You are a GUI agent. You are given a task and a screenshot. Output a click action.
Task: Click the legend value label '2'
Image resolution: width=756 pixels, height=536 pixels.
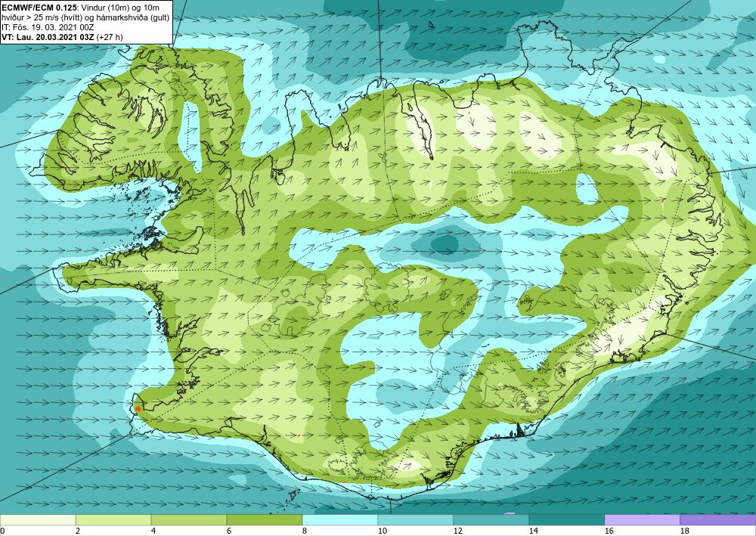point(78,531)
